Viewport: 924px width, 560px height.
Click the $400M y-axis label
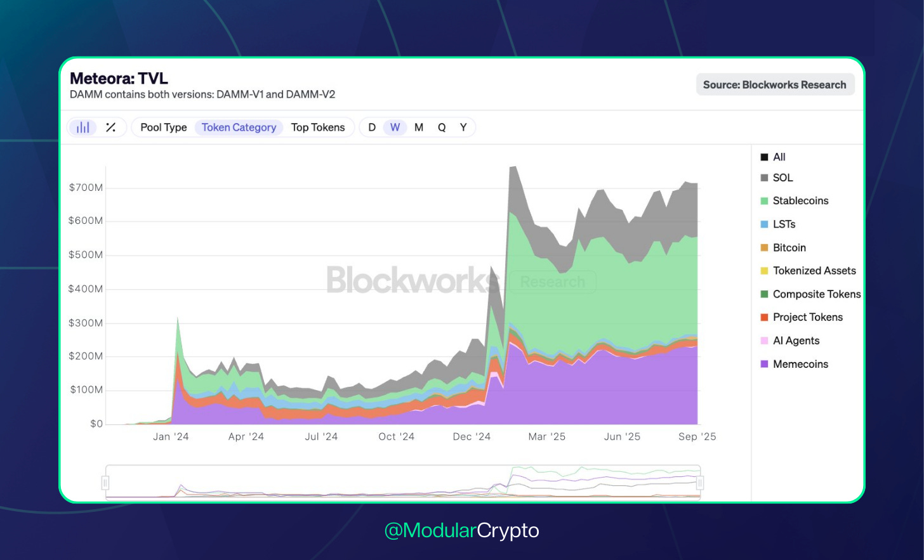tap(86, 289)
